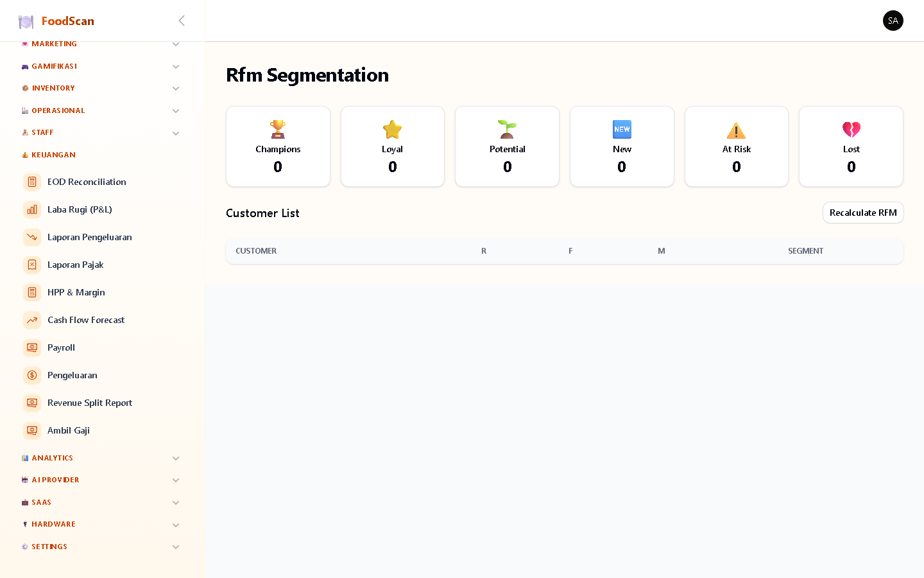
Task: Click the Revenue Split Report icon
Action: 32,403
